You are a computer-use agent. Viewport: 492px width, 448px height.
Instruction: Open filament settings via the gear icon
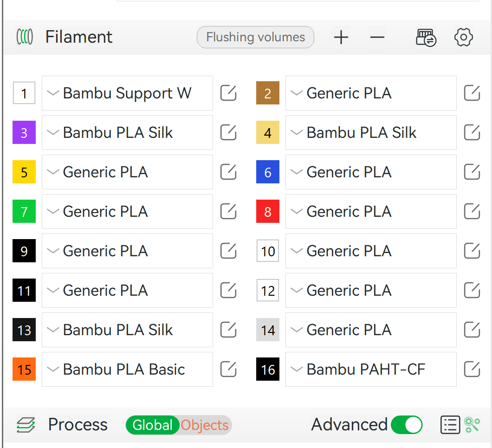(463, 37)
